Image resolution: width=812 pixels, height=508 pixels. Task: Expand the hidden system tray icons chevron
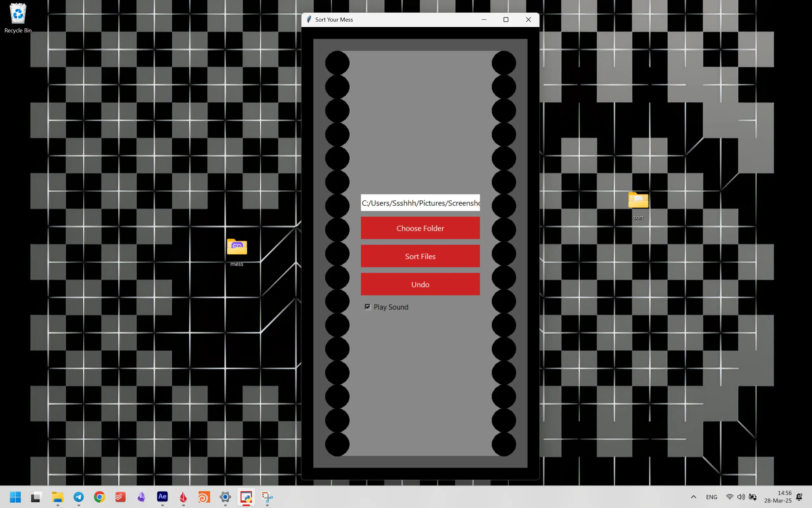pyautogui.click(x=694, y=497)
